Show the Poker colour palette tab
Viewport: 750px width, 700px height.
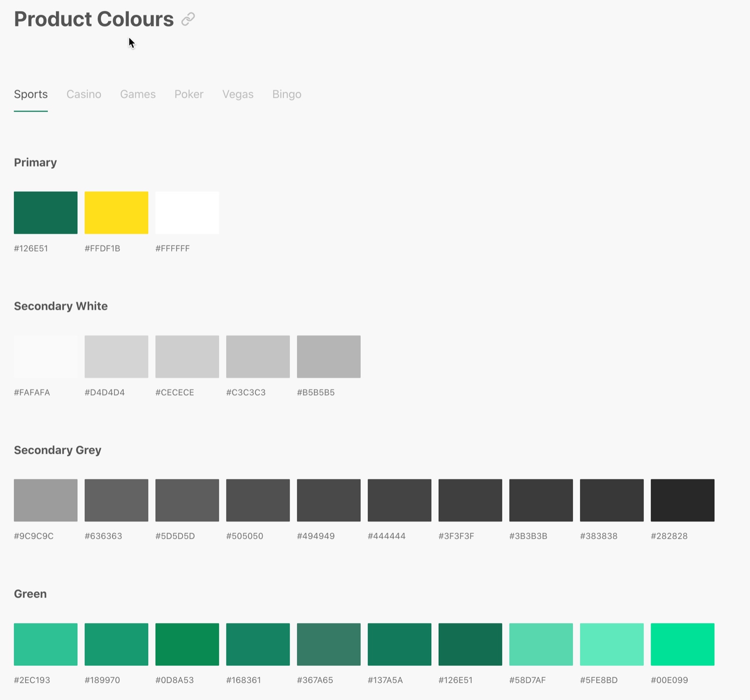click(x=189, y=94)
